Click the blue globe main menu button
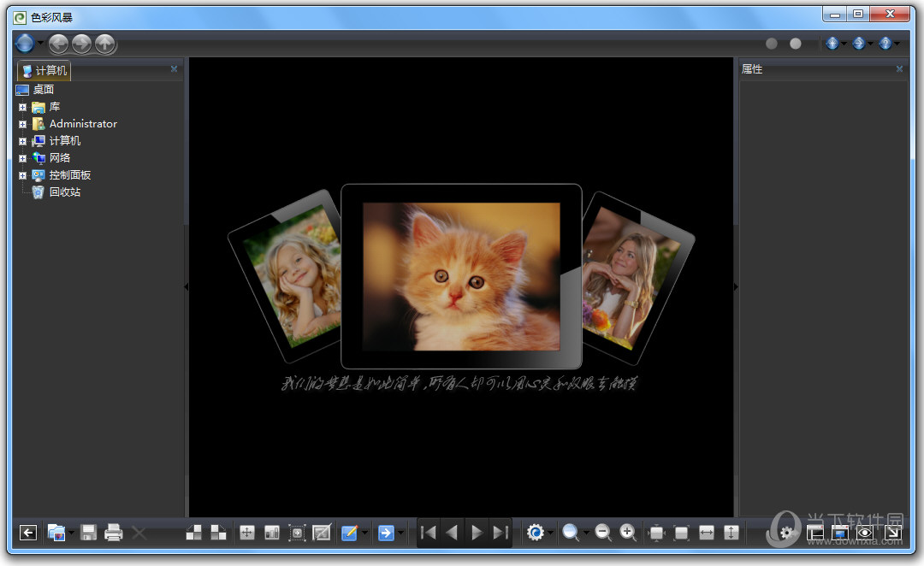924x566 pixels. pyautogui.click(x=25, y=43)
